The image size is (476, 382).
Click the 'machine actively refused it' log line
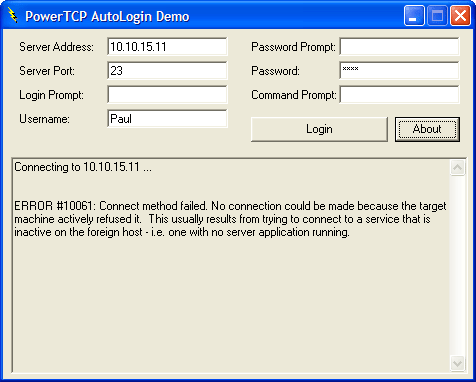(222, 219)
